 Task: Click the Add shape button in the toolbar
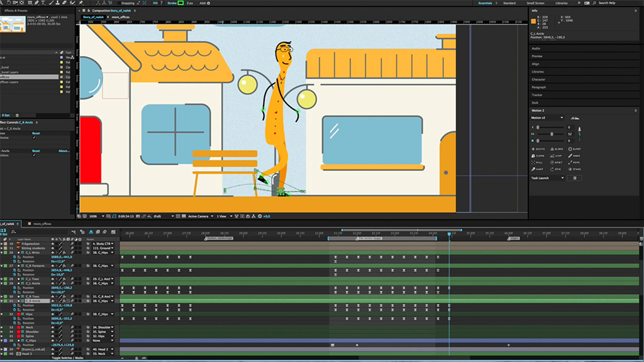tap(209, 3)
